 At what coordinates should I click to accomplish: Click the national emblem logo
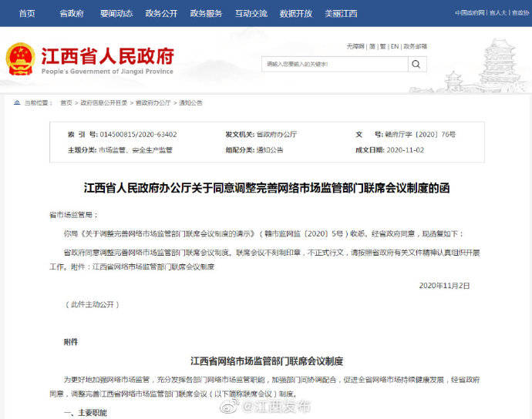20,59
